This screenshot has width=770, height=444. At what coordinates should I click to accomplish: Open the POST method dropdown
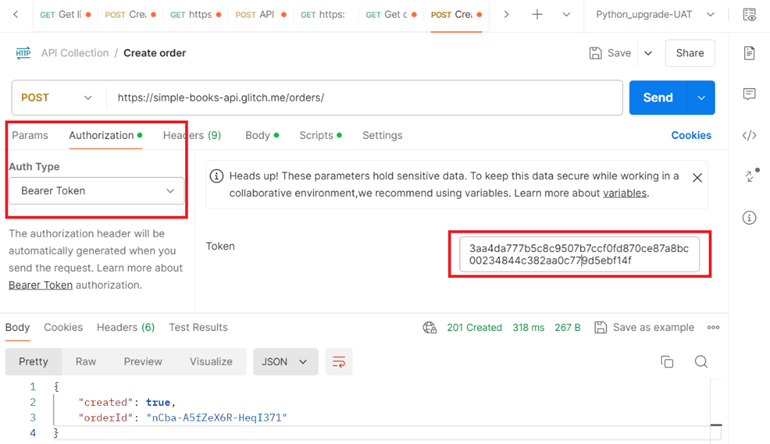(x=57, y=98)
